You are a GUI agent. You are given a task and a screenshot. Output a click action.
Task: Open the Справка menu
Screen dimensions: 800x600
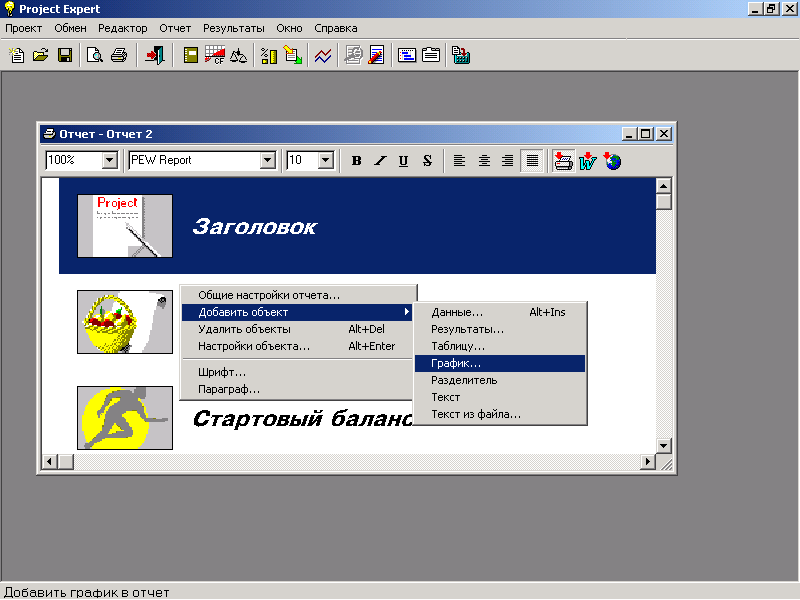[x=336, y=29]
